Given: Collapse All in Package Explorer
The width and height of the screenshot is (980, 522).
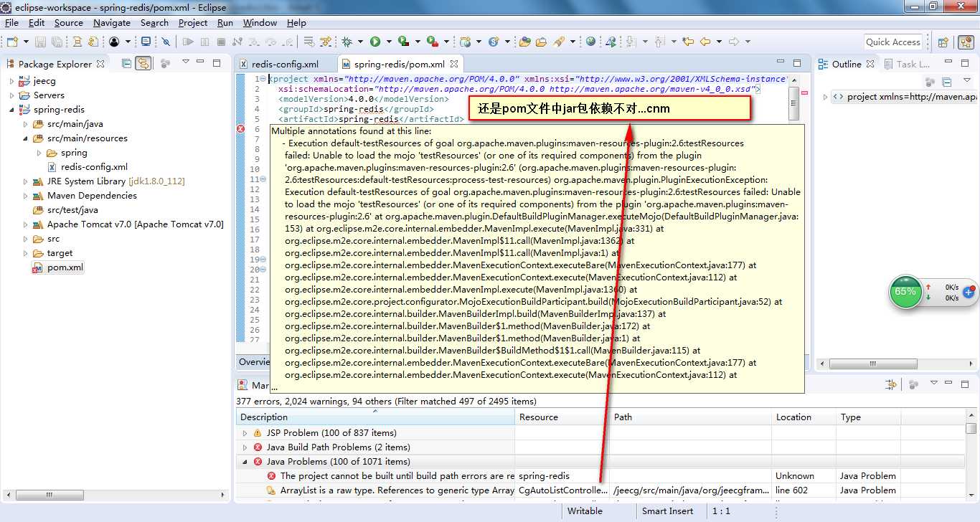Looking at the screenshot, I should [x=126, y=63].
